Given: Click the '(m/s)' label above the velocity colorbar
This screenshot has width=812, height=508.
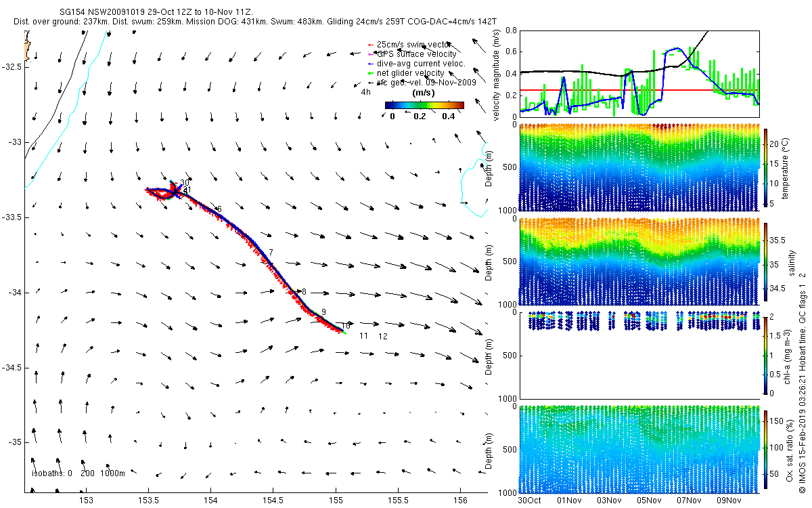Looking at the screenshot, I should pyautogui.click(x=424, y=93).
